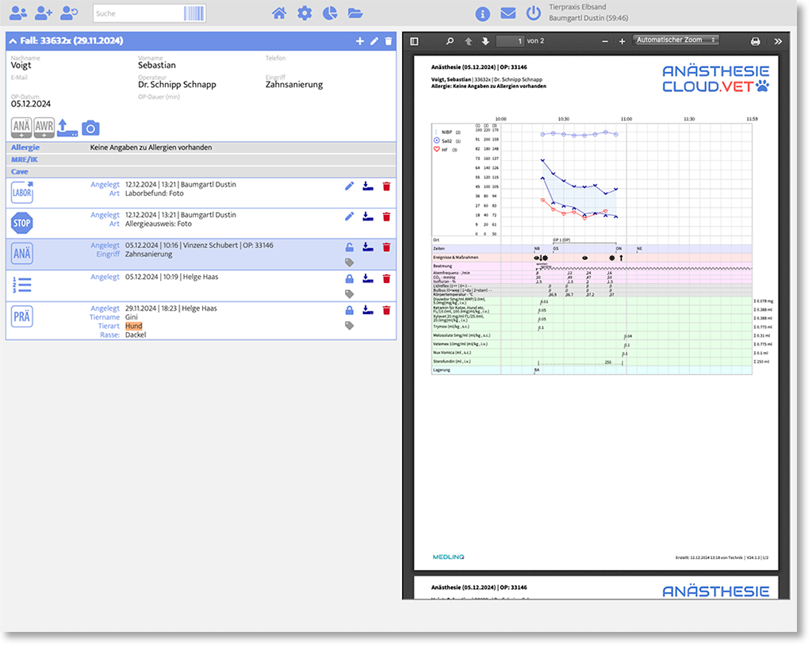
Task: Zoom in on the PDF document
Action: pyautogui.click(x=622, y=40)
